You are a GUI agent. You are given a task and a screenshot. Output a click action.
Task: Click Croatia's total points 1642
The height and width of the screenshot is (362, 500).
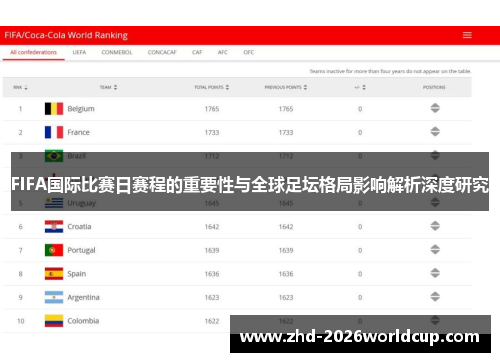click(x=212, y=227)
